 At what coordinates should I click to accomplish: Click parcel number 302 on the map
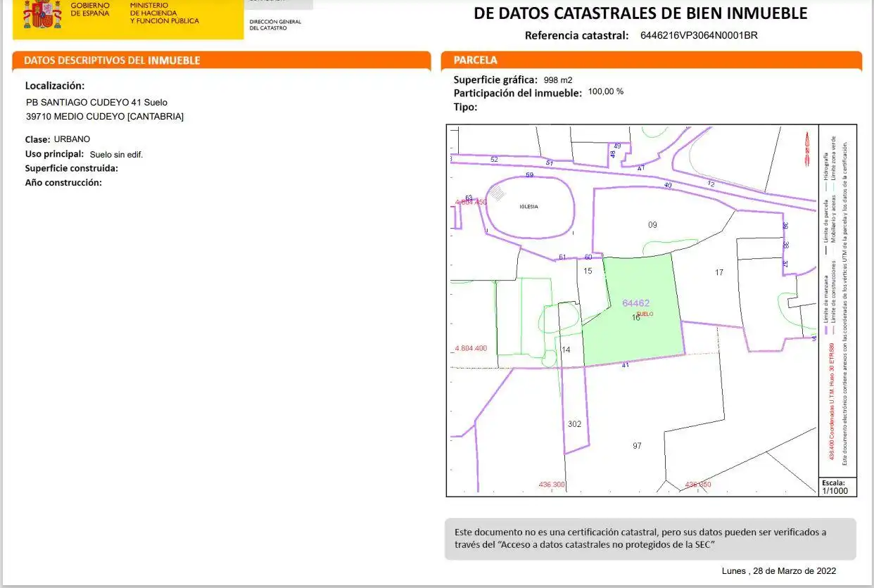[x=575, y=424]
